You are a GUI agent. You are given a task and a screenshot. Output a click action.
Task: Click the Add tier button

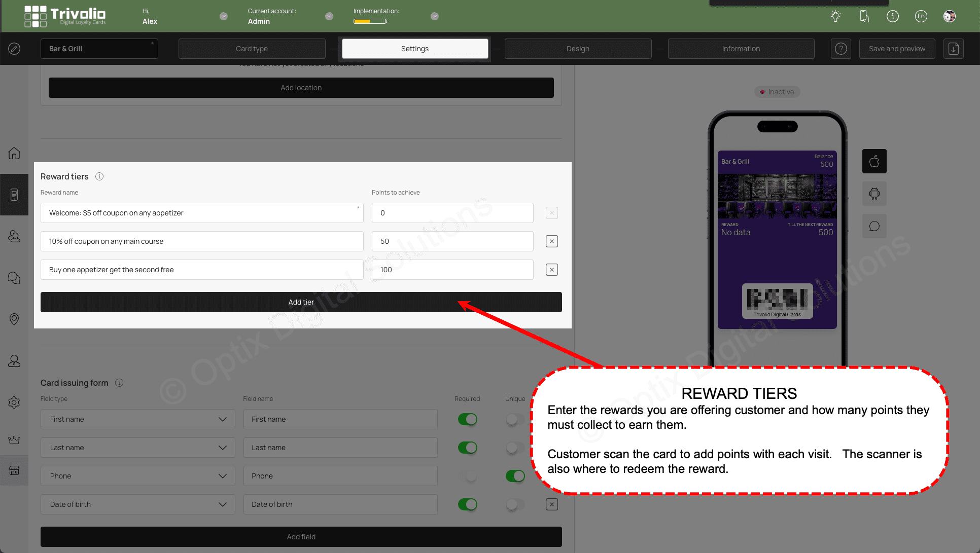click(301, 302)
